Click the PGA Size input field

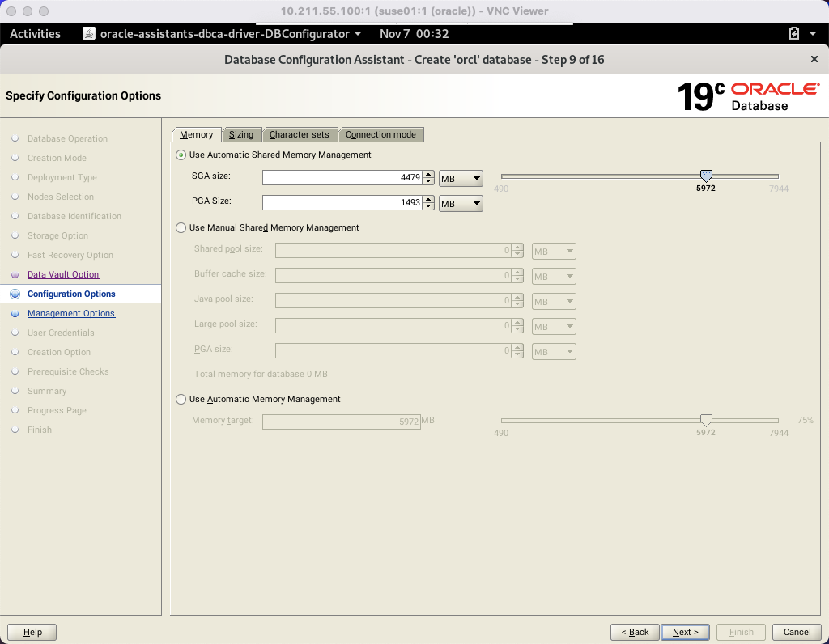coord(342,203)
